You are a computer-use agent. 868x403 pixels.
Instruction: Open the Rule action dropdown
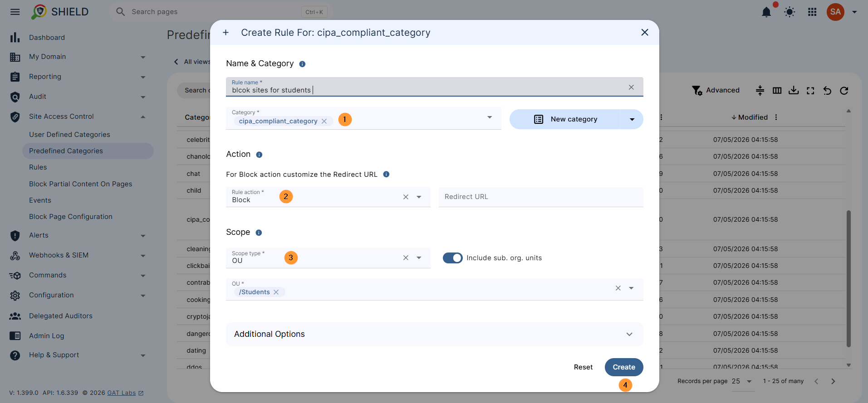[x=419, y=197]
